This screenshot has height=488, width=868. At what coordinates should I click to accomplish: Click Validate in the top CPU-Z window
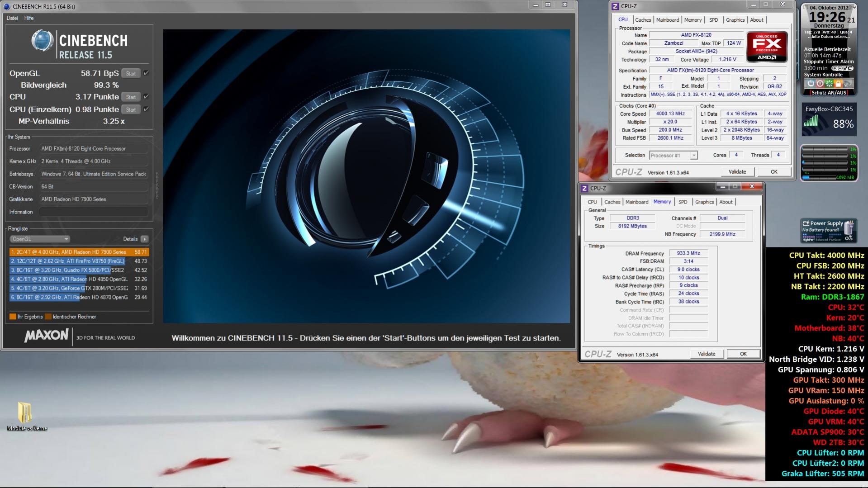[737, 172]
